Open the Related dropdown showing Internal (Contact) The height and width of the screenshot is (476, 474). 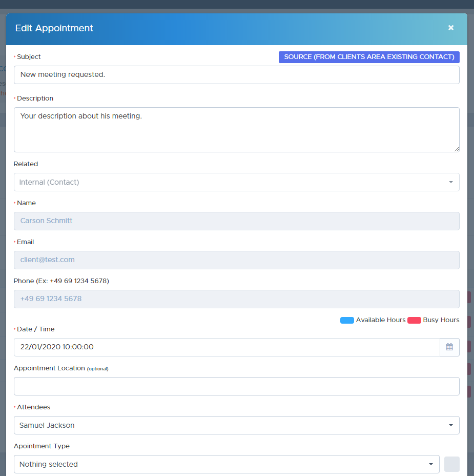[236, 182]
